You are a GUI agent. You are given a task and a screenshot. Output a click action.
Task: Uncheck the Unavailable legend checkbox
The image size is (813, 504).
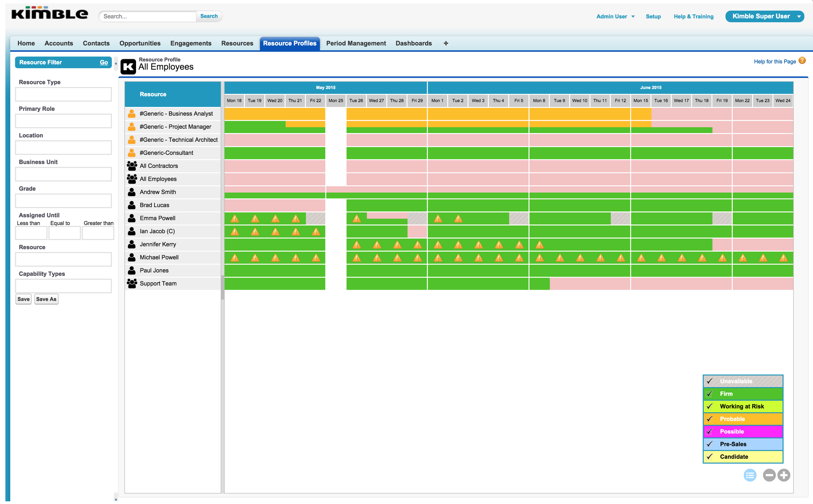709,381
